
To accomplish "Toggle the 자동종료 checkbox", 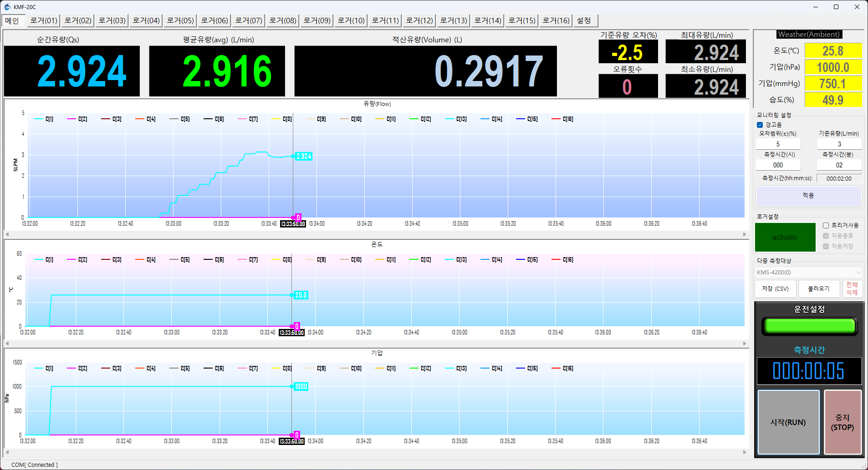I will click(826, 236).
